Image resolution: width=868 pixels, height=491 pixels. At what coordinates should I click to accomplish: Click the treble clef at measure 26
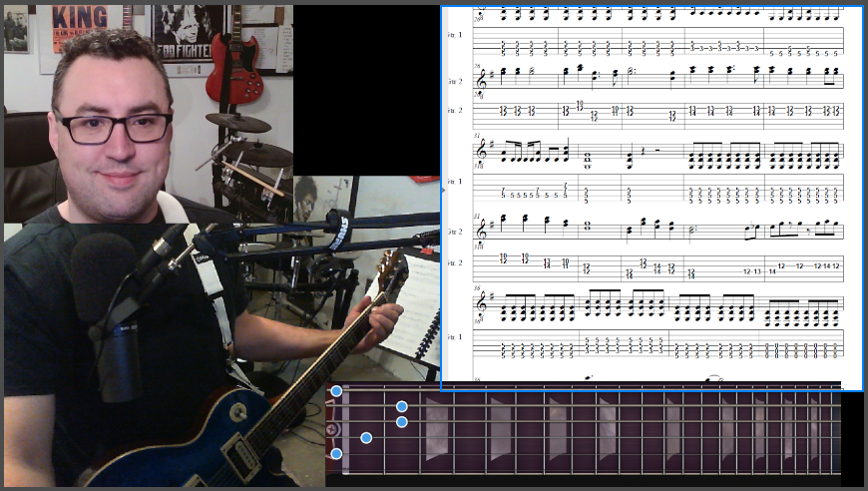coord(482,78)
